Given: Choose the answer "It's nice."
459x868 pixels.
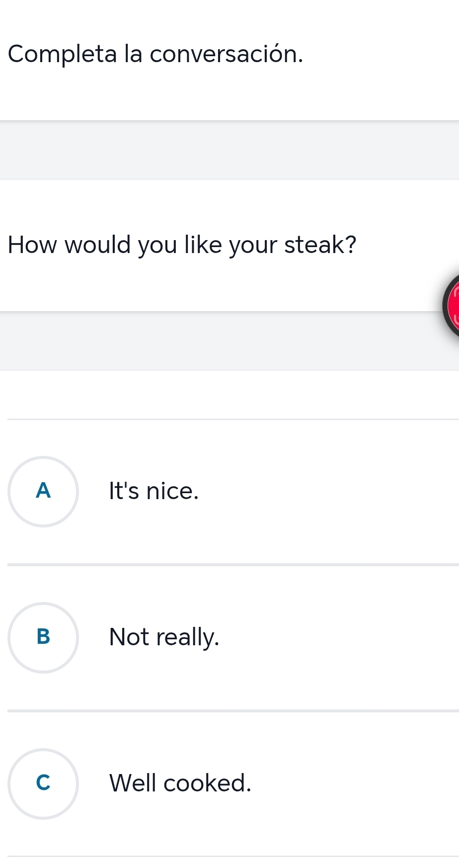Looking at the screenshot, I should [x=153, y=492].
